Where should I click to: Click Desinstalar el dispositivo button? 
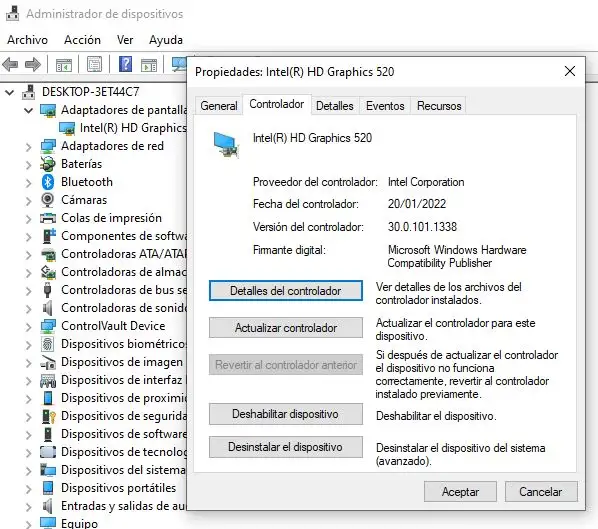coord(286,447)
